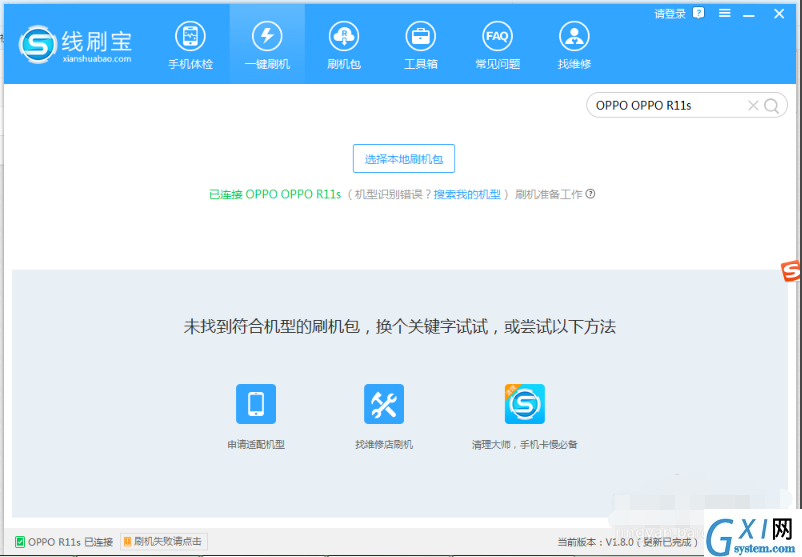Open the 找维修 find repair section
802x557 pixels.
click(x=574, y=45)
